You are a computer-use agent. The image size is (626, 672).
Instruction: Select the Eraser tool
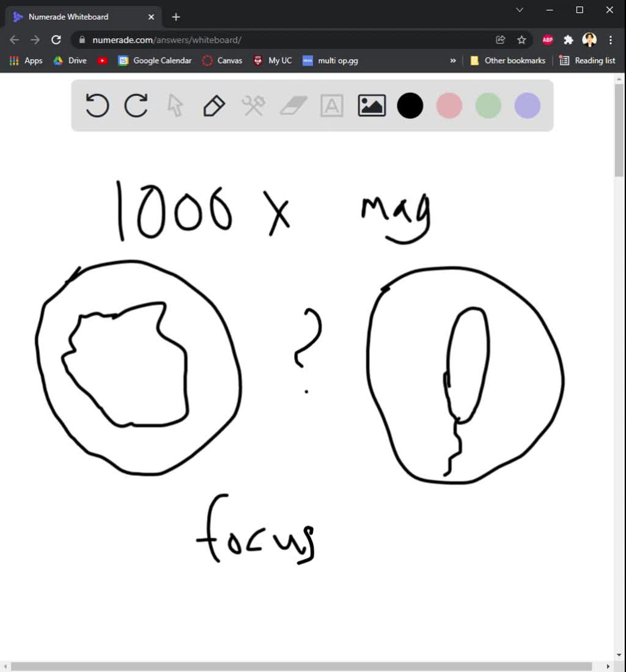pyautogui.click(x=292, y=105)
